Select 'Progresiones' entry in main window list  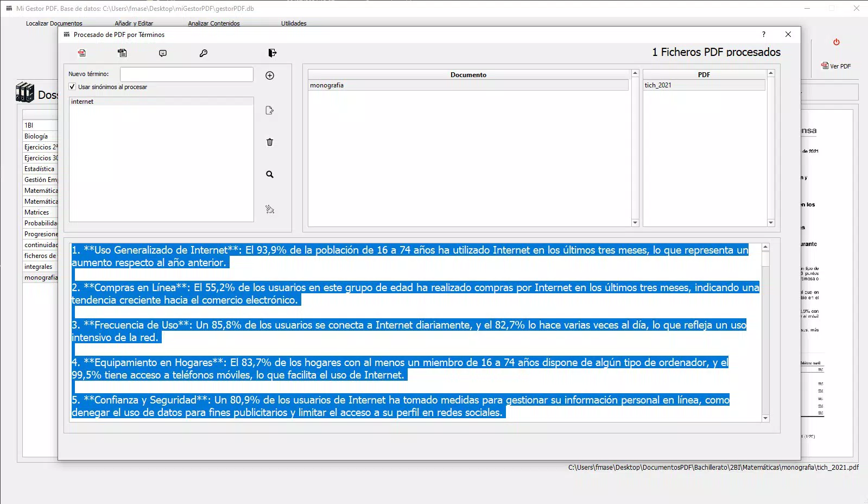coord(40,234)
